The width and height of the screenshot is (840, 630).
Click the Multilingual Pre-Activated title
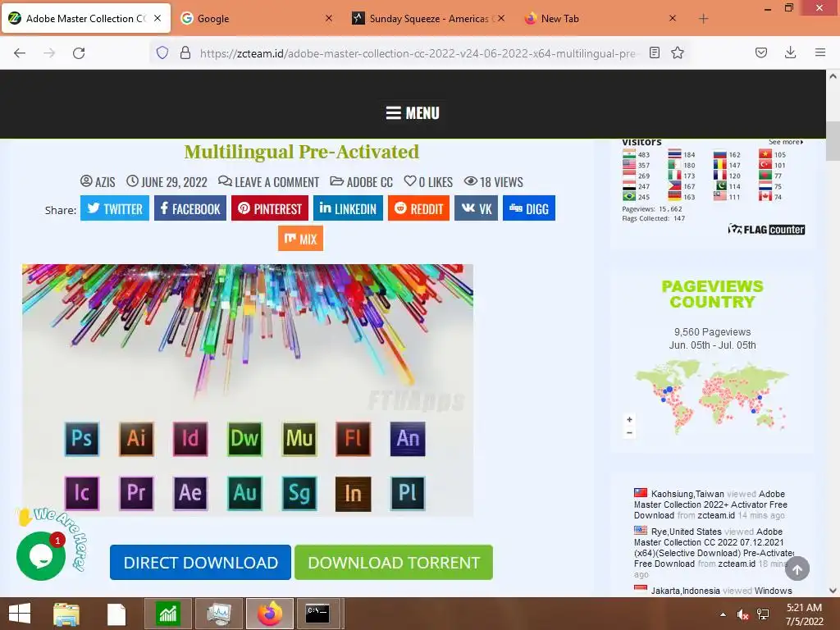[x=302, y=152]
